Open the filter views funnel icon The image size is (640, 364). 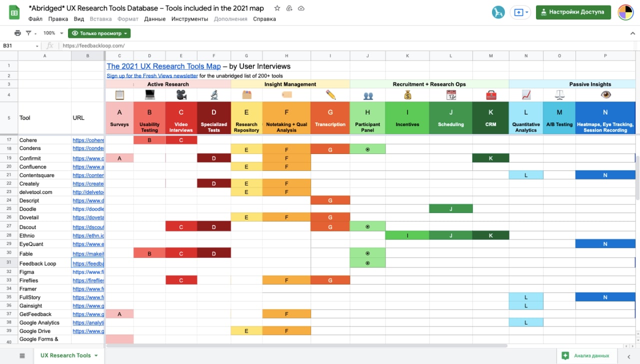[x=28, y=33]
